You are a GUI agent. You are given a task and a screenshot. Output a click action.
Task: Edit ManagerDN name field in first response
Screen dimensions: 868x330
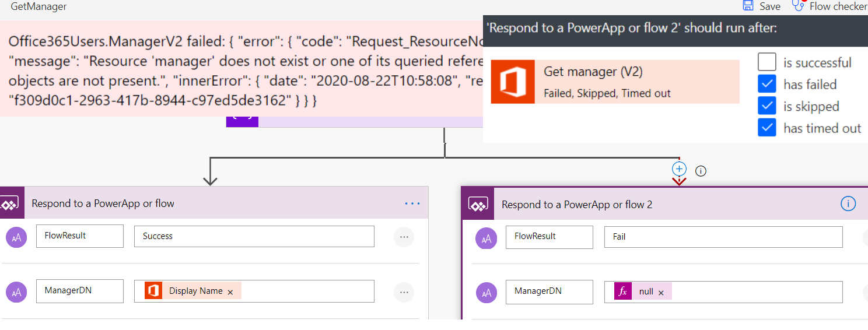[x=80, y=291]
